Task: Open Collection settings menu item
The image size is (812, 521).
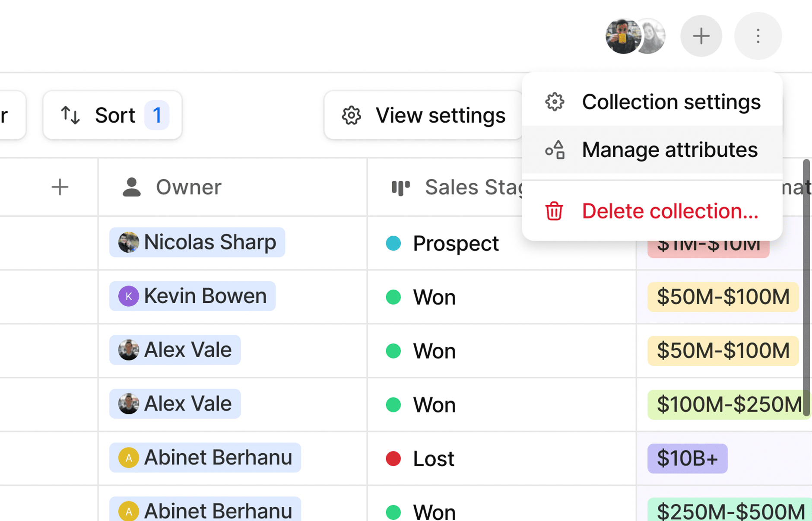Action: point(652,102)
